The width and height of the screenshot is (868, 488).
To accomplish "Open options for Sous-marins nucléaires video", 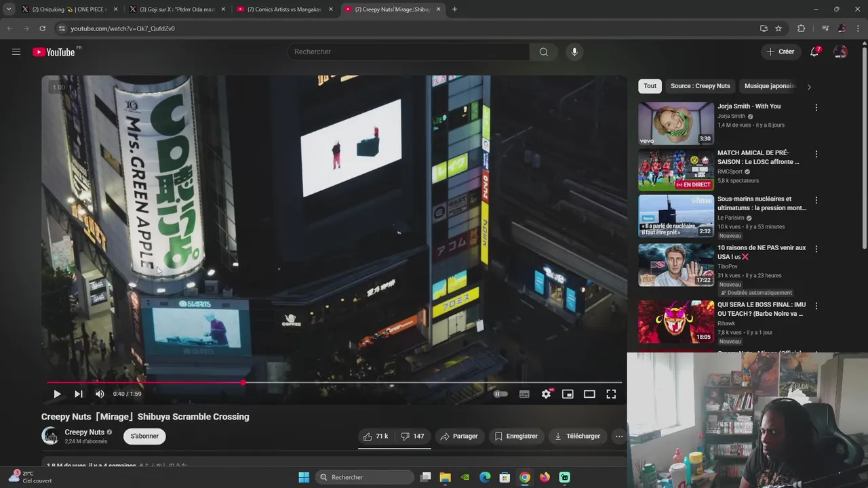I will pyautogui.click(x=816, y=201).
